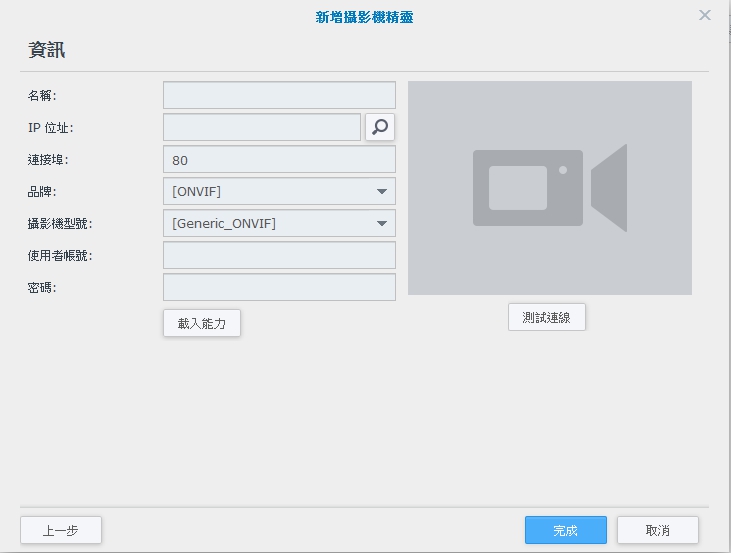Cancel the wizard with 取消 button
Image resolution: width=731 pixels, height=553 pixels.
coord(658,530)
